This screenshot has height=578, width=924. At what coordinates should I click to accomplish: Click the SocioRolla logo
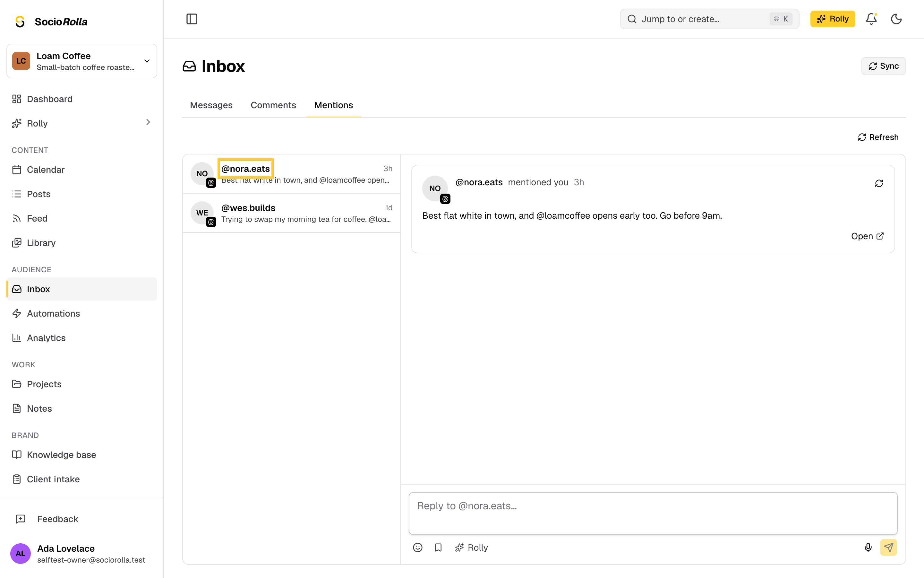click(x=51, y=22)
